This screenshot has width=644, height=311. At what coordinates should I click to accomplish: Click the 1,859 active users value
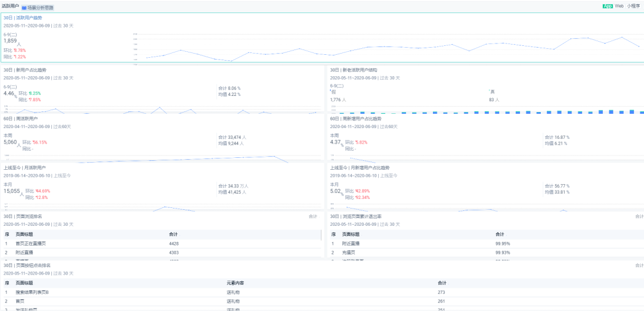[x=10, y=41]
